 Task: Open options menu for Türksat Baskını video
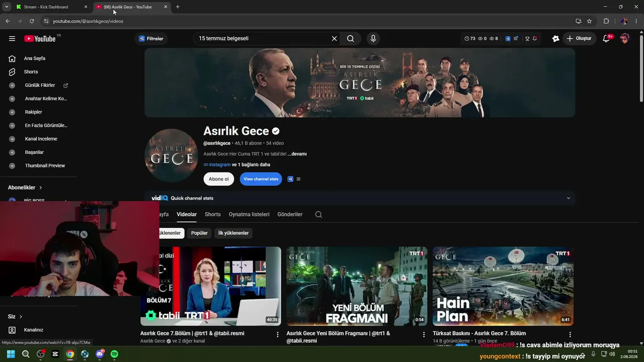[x=570, y=334]
